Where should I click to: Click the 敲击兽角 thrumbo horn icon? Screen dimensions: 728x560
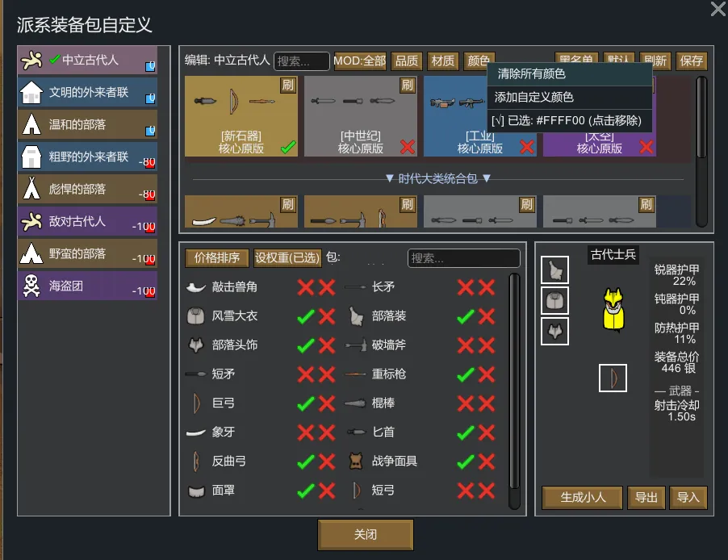click(x=195, y=286)
